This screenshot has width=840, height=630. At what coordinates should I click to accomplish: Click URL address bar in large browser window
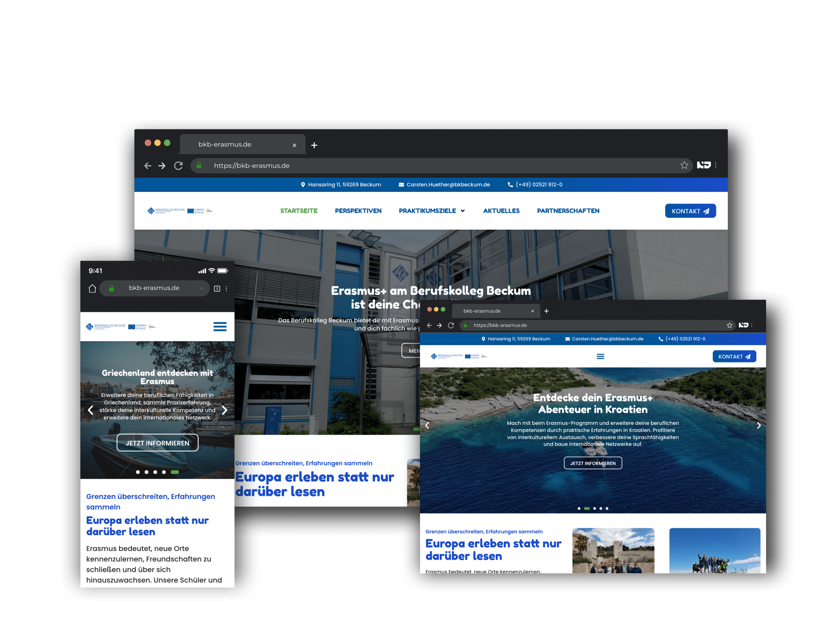pos(442,166)
